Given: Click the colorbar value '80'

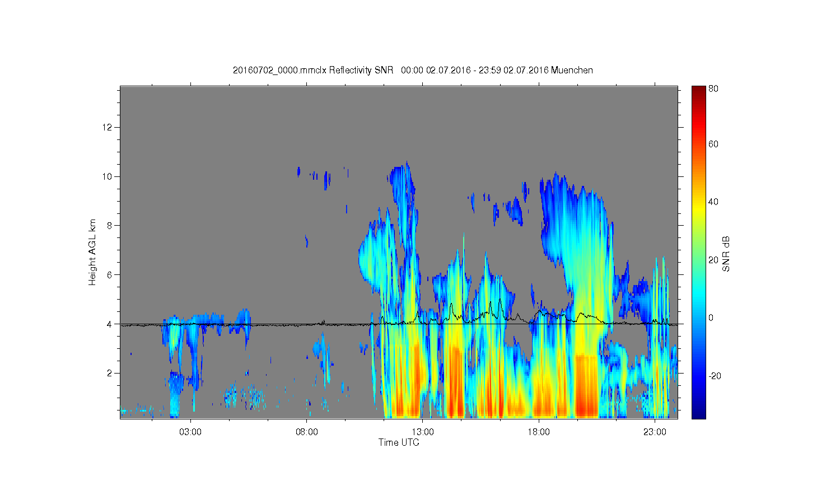Looking at the screenshot, I should pyautogui.click(x=713, y=89).
